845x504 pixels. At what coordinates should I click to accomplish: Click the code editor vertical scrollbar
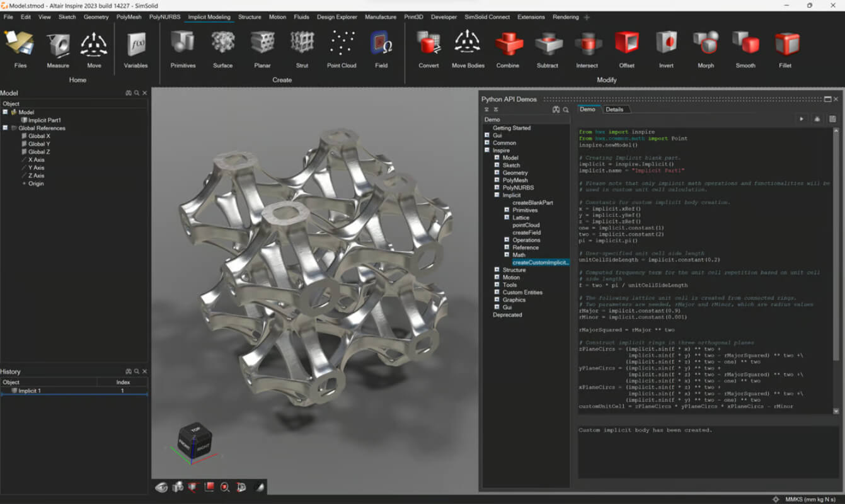point(836,270)
